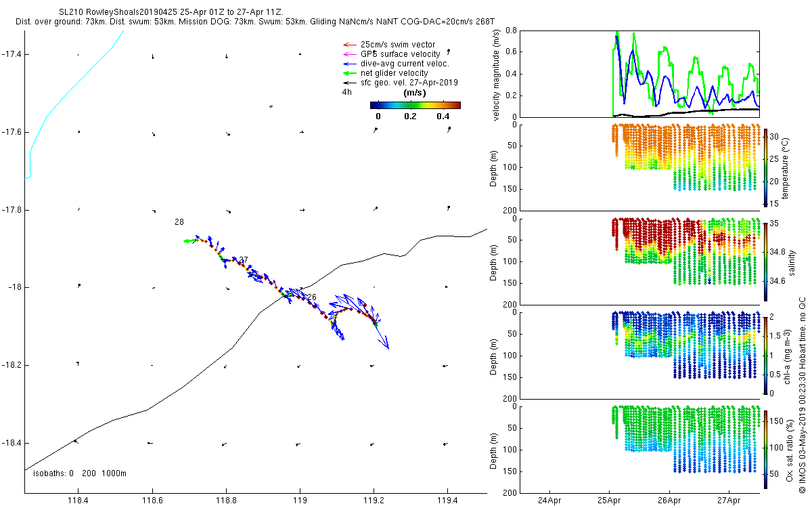This screenshot has width=812, height=508.
Task: Click the 0.8 tick on the velocity magnitude axis
Action: pos(512,30)
